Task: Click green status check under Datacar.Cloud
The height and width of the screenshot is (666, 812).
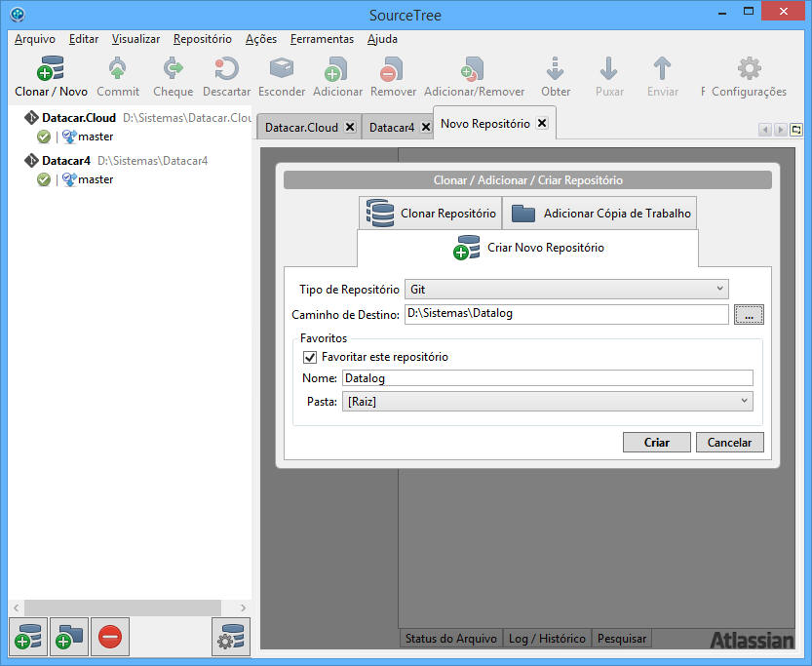Action: tap(44, 137)
